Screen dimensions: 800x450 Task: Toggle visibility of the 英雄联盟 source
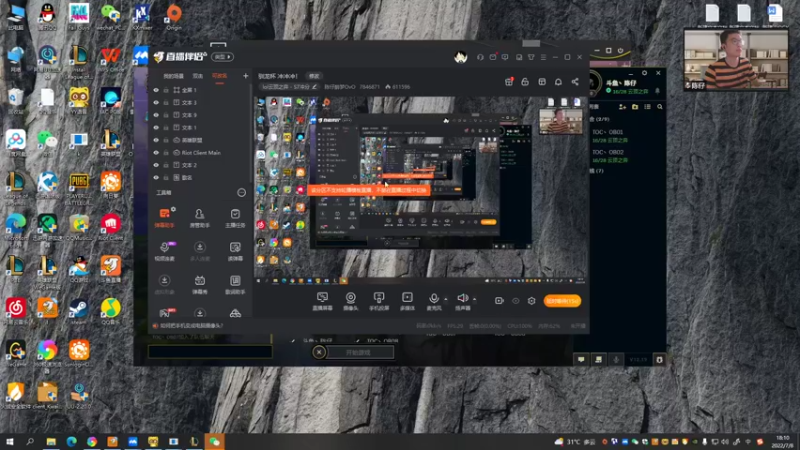(x=156, y=140)
